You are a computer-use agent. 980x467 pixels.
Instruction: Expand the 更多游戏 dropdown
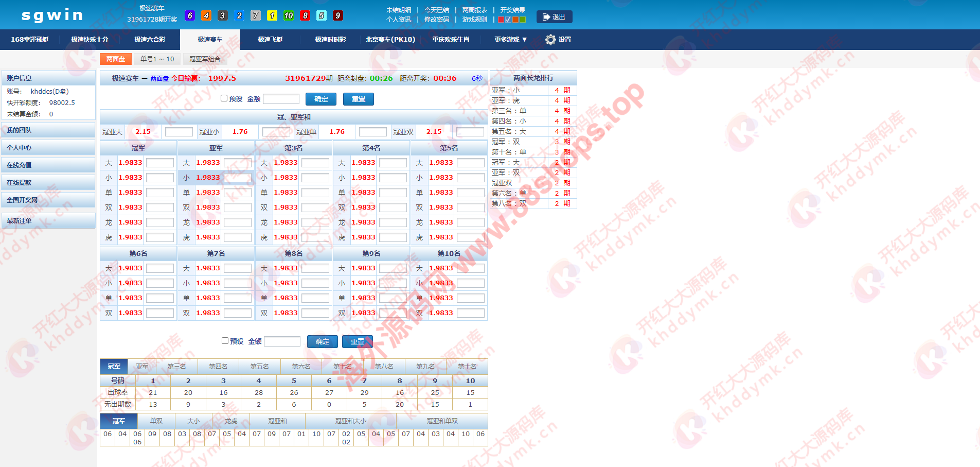click(x=510, y=40)
